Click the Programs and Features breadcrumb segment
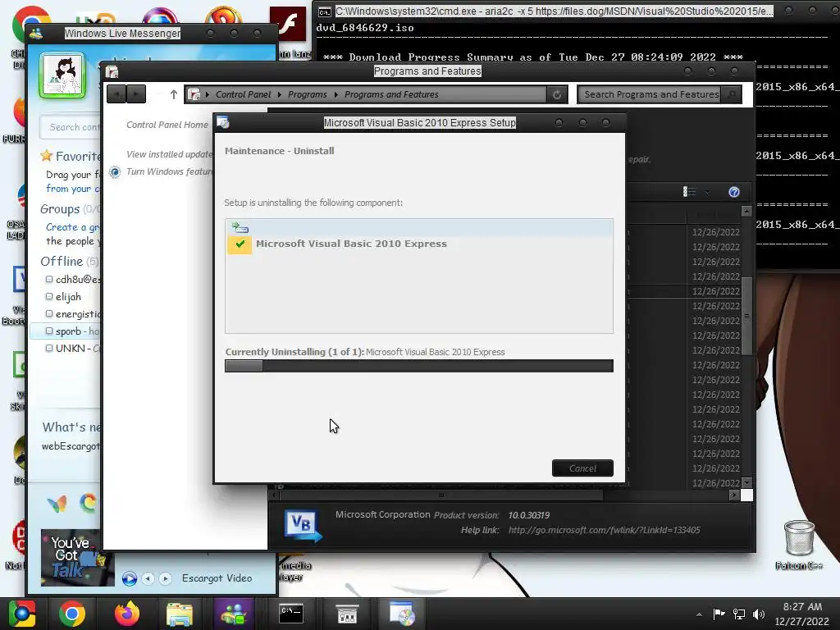This screenshot has height=630, width=840. coord(391,94)
